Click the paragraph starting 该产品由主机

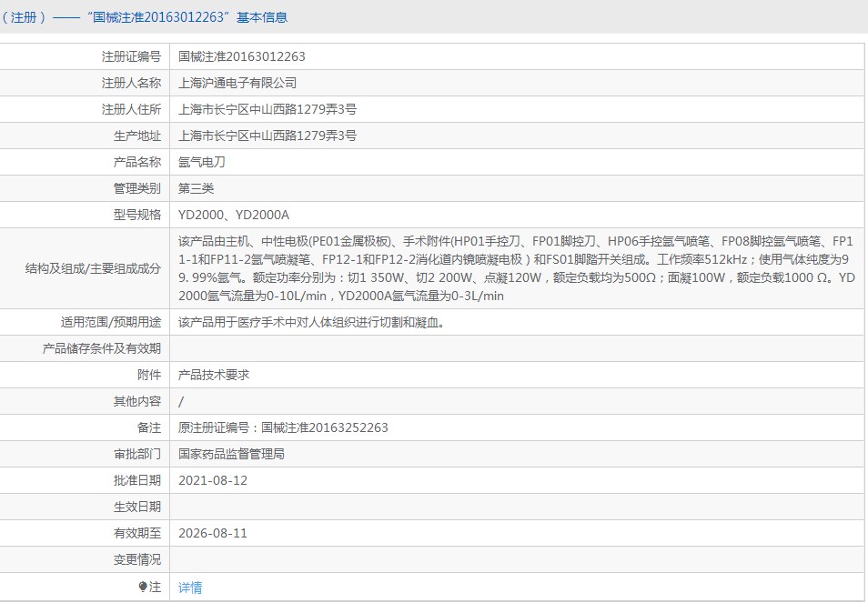point(517,268)
